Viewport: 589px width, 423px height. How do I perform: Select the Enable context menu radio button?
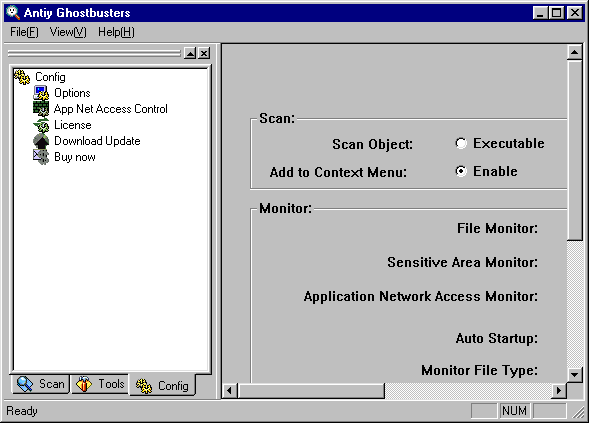point(461,171)
